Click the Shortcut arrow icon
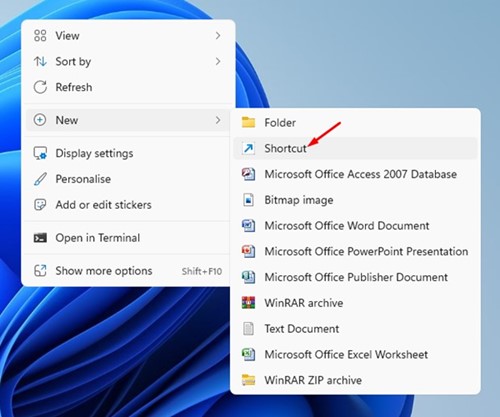 (248, 148)
